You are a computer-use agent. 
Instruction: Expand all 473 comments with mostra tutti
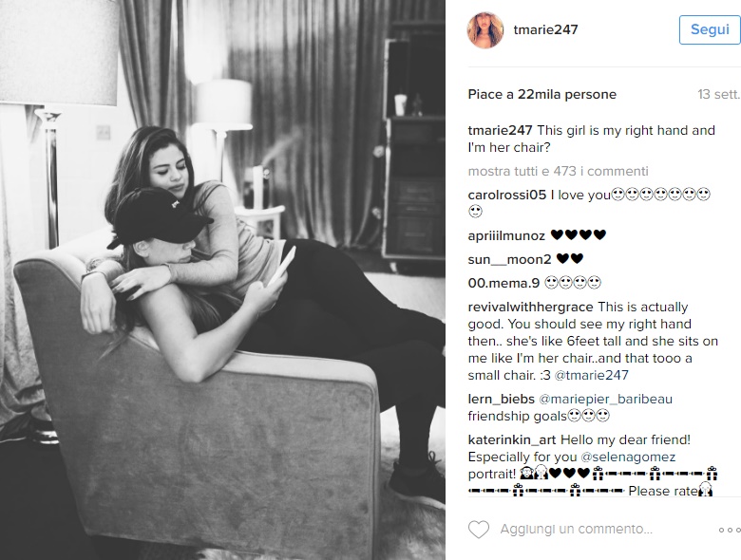click(x=558, y=171)
